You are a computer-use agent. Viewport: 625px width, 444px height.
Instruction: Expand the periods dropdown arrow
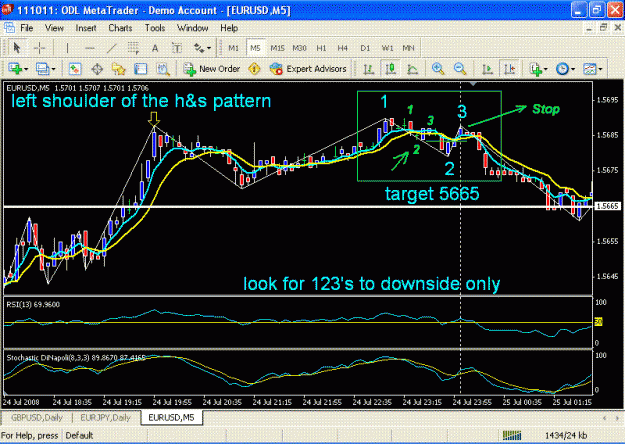pos(573,69)
